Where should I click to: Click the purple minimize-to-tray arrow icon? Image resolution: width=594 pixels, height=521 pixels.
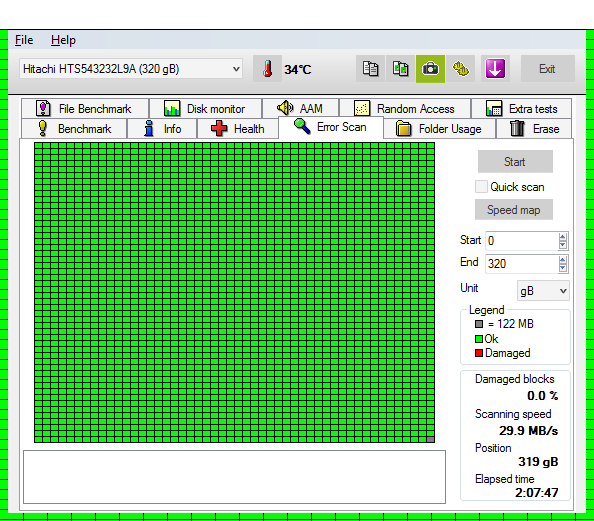pyautogui.click(x=496, y=69)
